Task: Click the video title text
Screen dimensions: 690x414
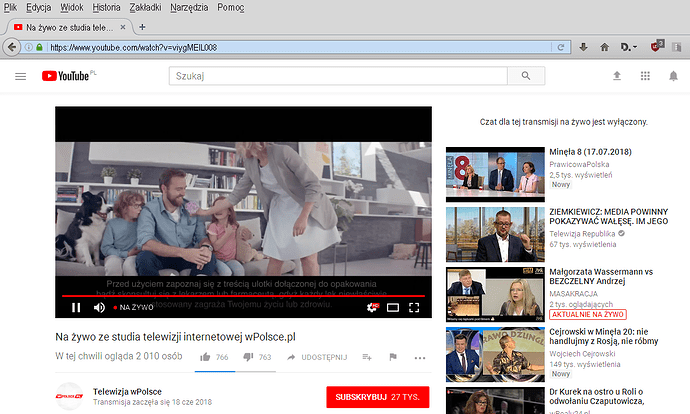Action: coord(175,337)
